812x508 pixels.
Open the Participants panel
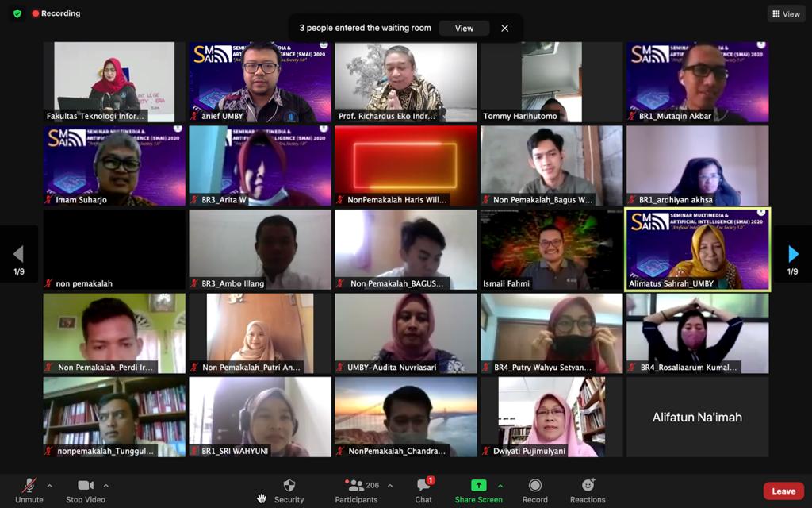click(x=356, y=491)
